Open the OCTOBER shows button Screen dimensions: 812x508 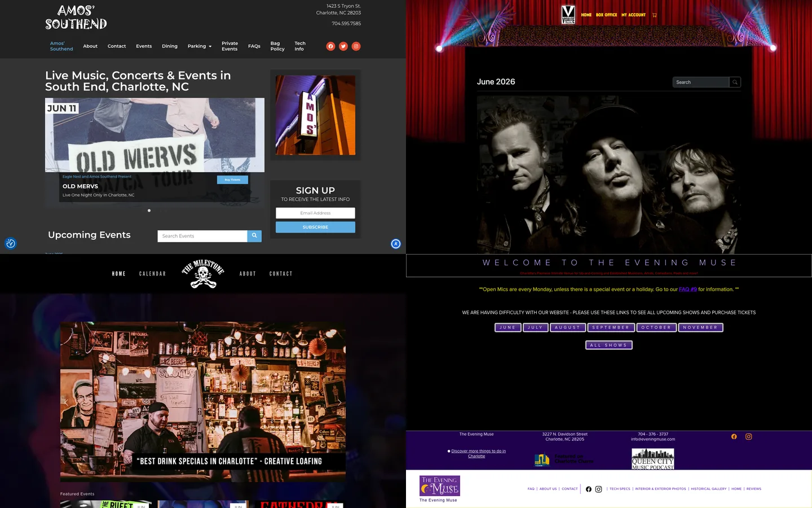click(656, 327)
